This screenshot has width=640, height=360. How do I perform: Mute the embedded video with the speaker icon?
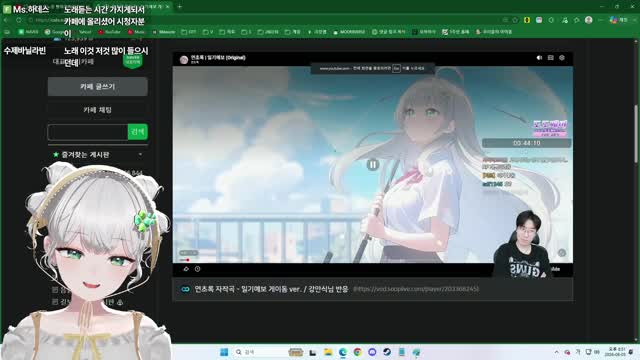coord(539,58)
